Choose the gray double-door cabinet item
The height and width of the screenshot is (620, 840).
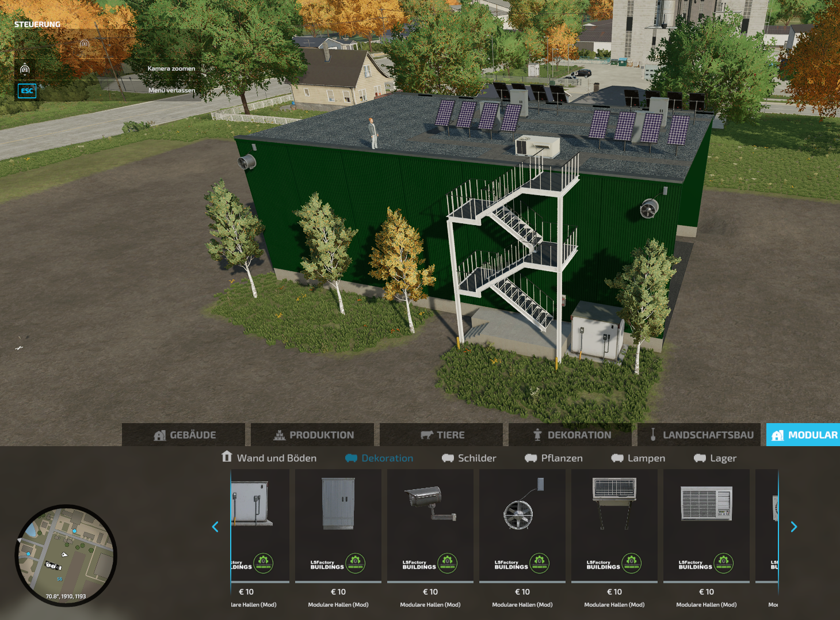pos(338,525)
